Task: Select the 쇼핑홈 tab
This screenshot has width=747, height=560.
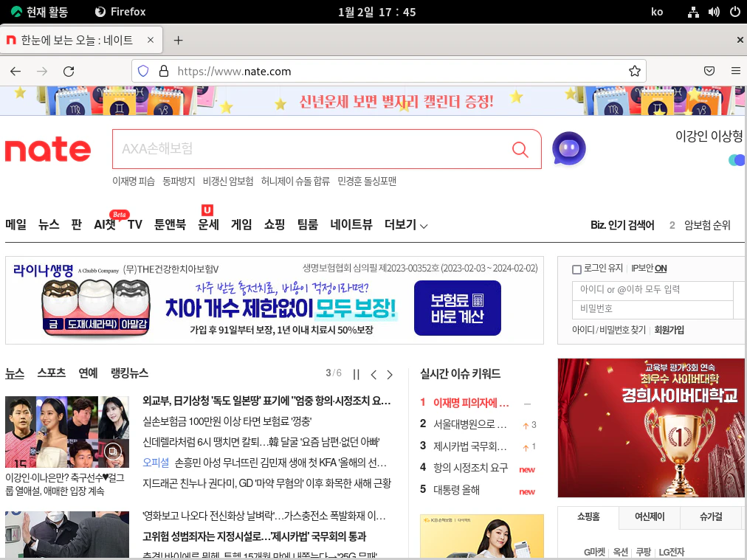Action: point(588,517)
